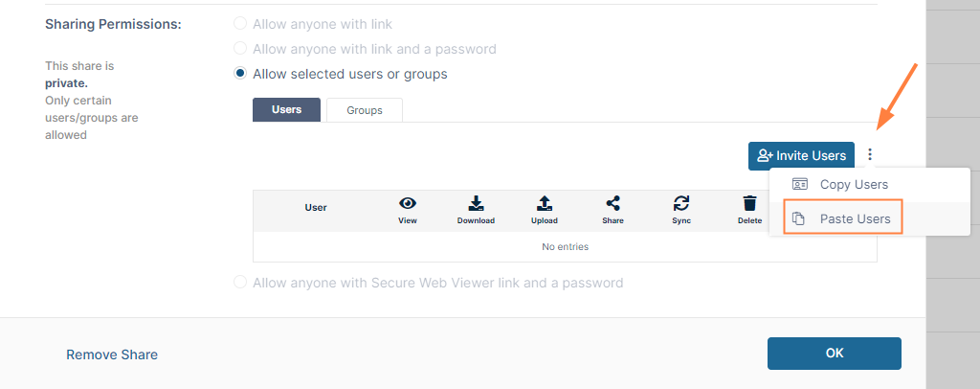This screenshot has width=980, height=389.
Task: Click the Share column icon
Action: (x=613, y=203)
